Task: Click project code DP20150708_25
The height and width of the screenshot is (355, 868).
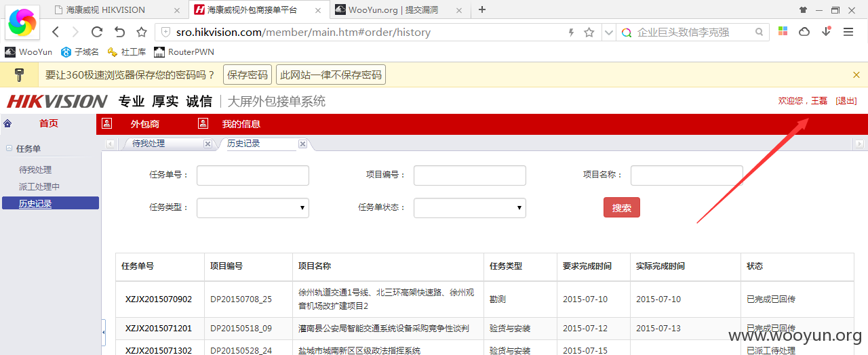Action: [x=241, y=299]
